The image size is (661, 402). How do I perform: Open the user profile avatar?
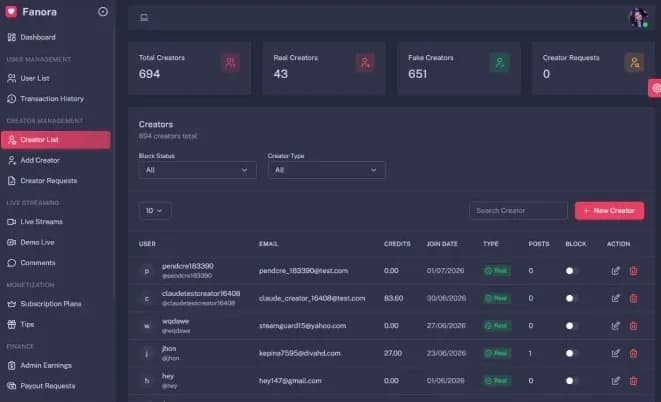pos(638,18)
